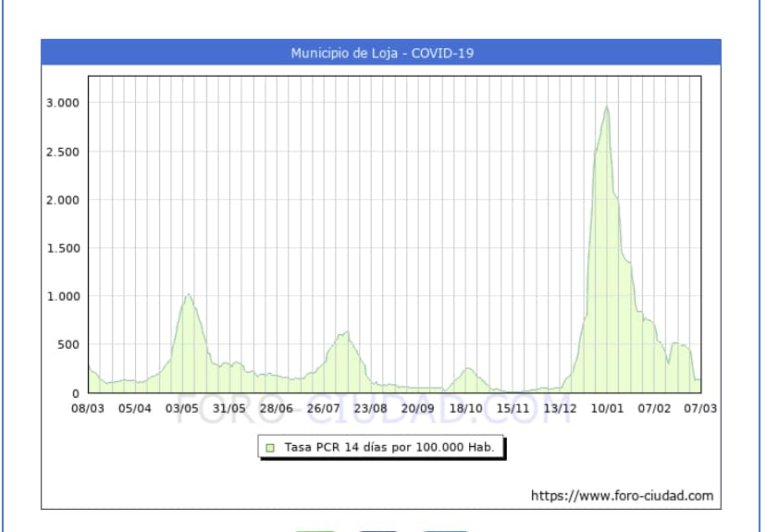Click the 1.500 y-axis label

pyautogui.click(x=63, y=248)
